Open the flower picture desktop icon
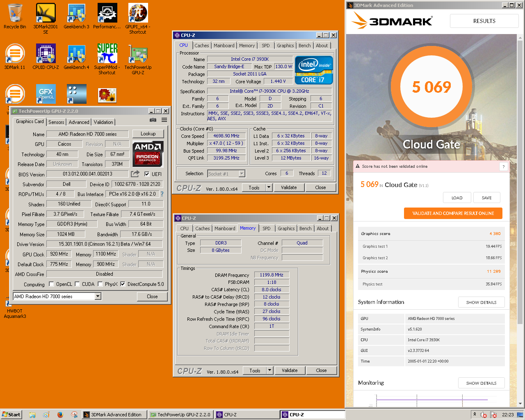 (107, 95)
